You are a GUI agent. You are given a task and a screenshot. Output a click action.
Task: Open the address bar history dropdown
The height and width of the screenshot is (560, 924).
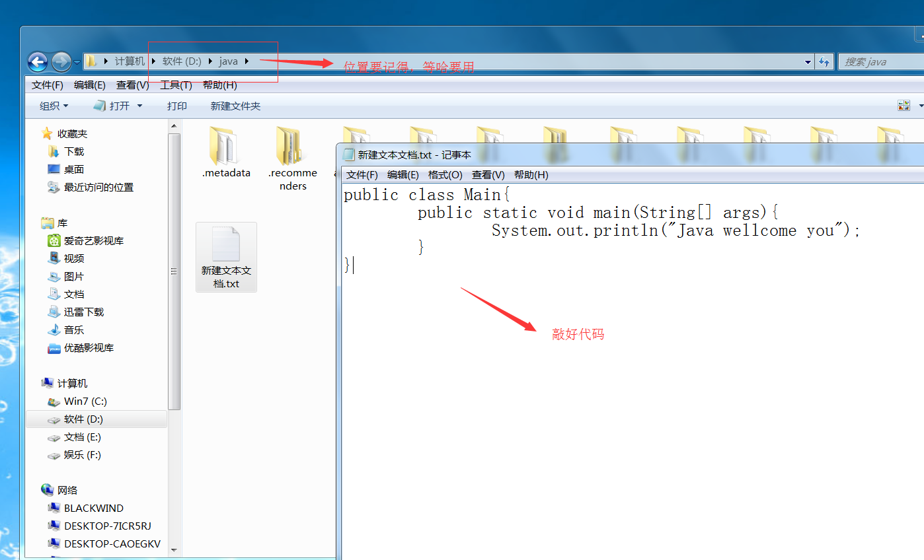click(x=808, y=62)
